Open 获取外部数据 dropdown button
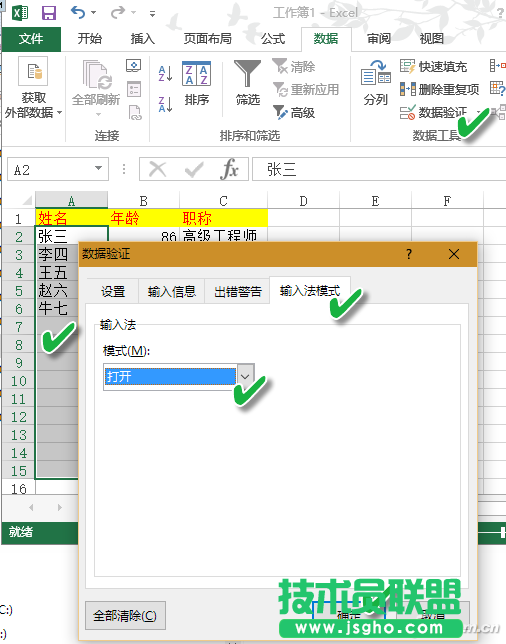Viewport: 506px width, 644px height. pyautogui.click(x=33, y=88)
